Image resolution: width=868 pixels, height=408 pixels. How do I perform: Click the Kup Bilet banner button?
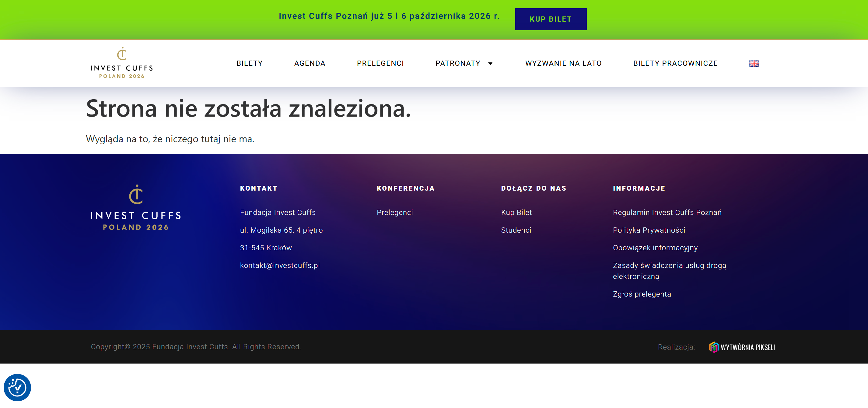(x=551, y=19)
